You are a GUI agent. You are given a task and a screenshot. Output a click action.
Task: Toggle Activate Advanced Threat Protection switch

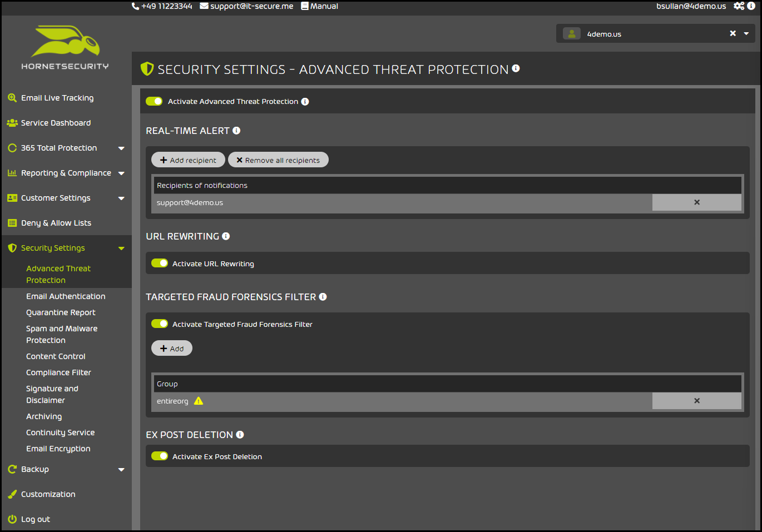154,101
